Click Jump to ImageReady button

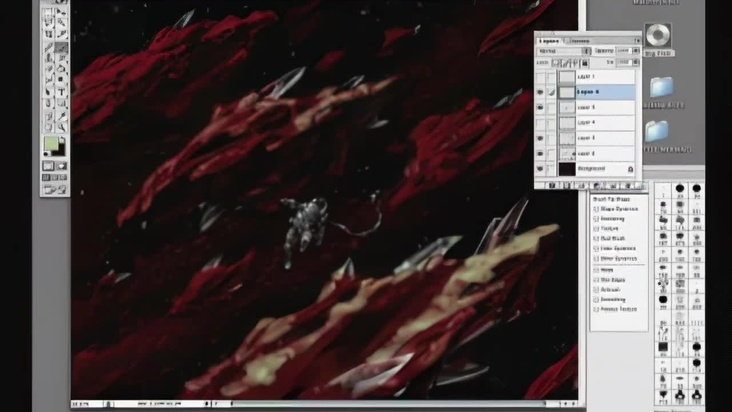(x=55, y=189)
